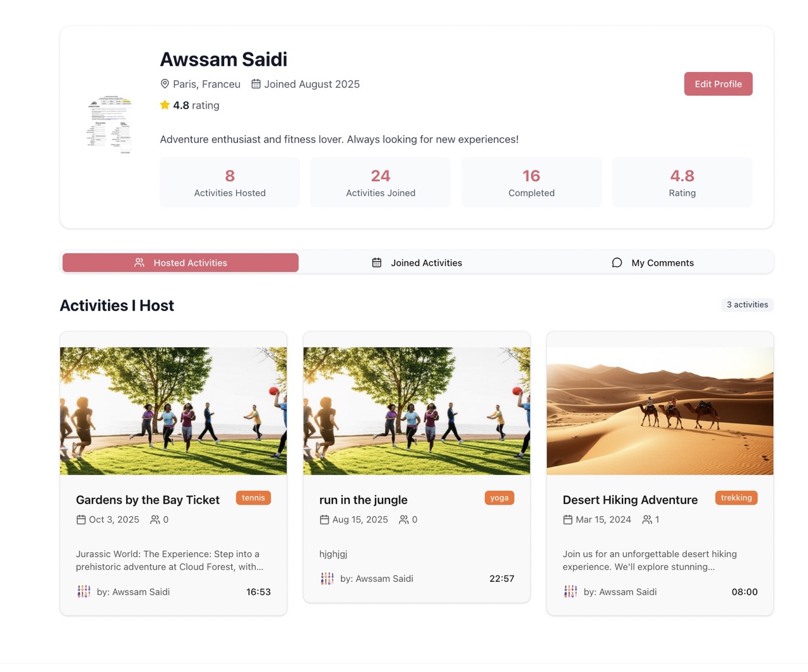Open the Gardens by the Bay Ticket title
Image resolution: width=808 pixels, height=672 pixels.
click(x=148, y=500)
